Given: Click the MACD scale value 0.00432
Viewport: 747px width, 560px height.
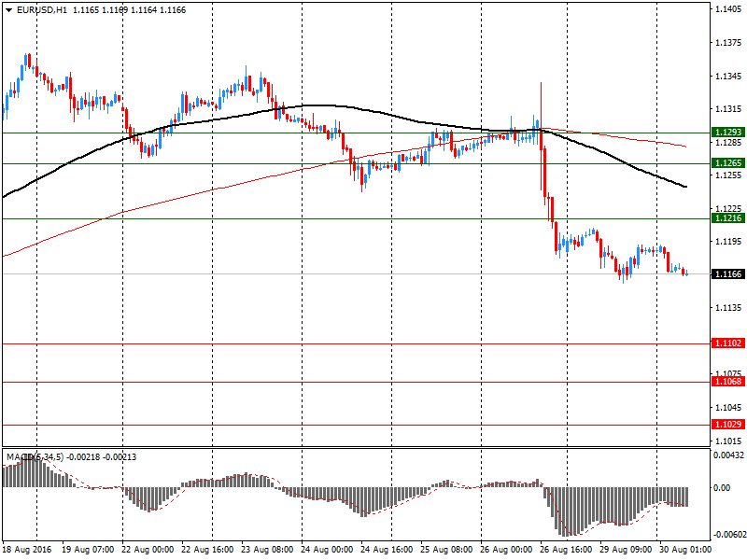Looking at the screenshot, I should pyautogui.click(x=728, y=455).
